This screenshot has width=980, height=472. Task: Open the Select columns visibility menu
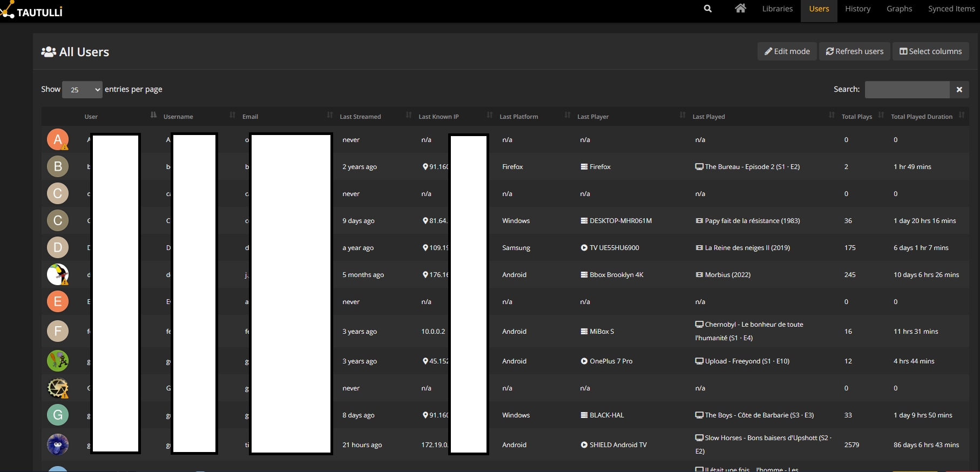[x=930, y=51]
